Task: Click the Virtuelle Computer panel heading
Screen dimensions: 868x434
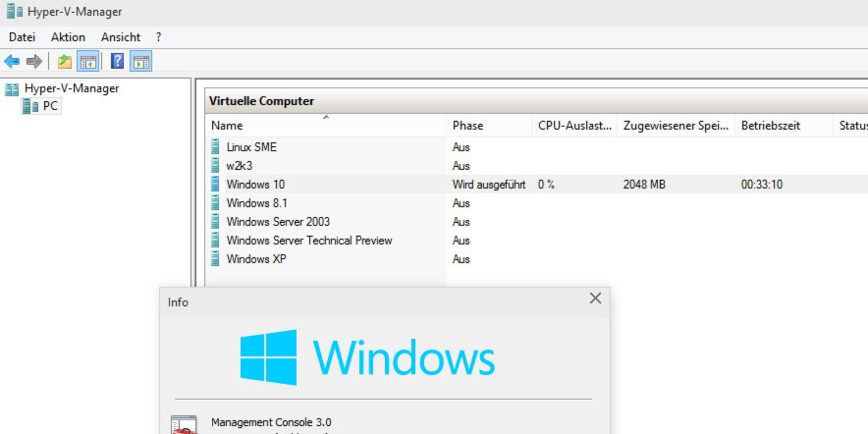Action: [261, 101]
